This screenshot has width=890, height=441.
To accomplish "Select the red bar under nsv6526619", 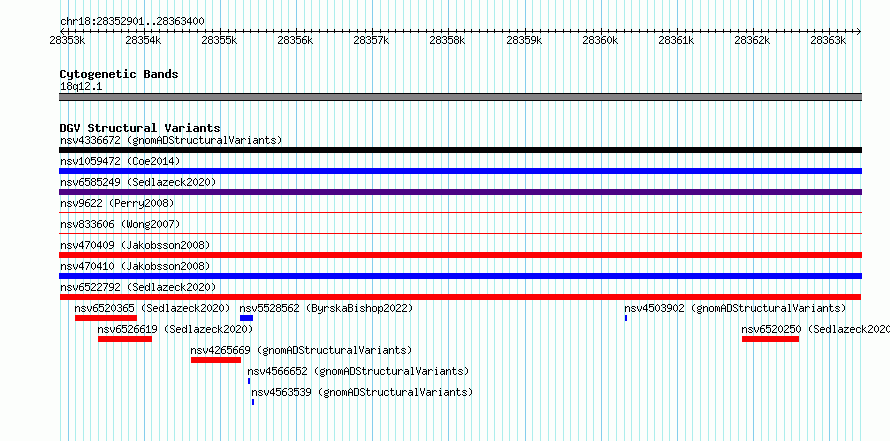I will coord(125,339).
